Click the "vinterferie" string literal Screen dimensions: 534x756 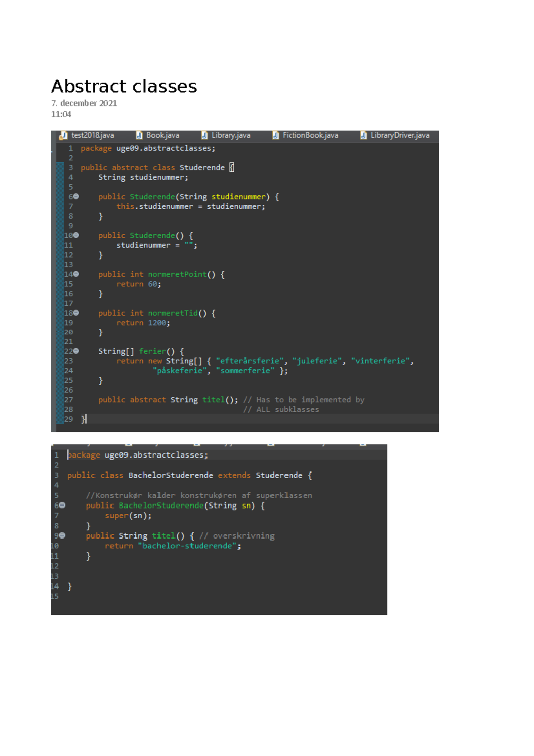click(380, 361)
